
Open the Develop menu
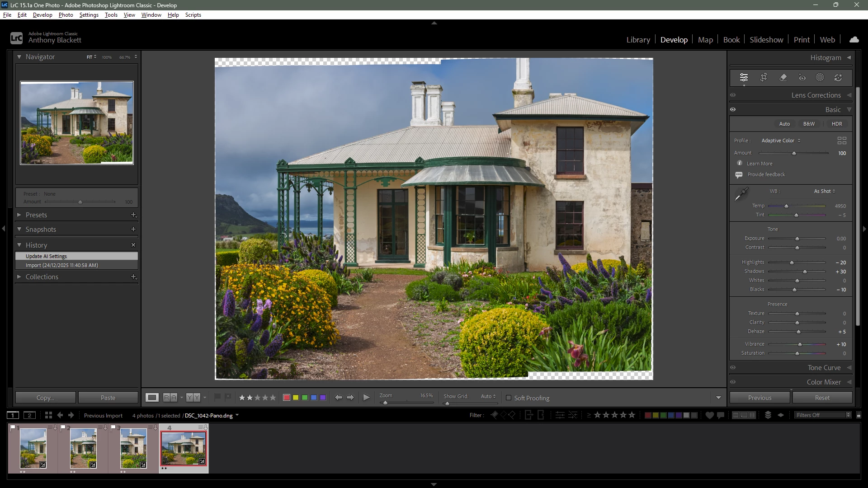coord(42,15)
